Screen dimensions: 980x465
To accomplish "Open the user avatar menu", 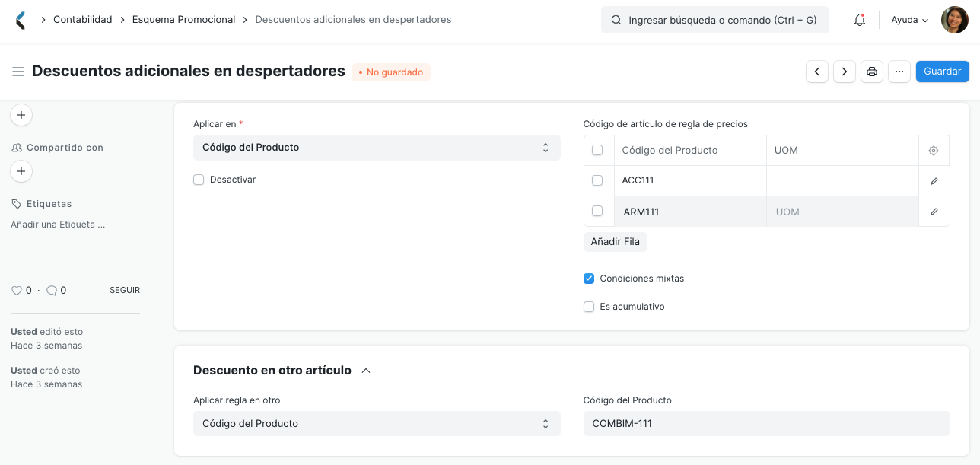I will tap(954, 20).
